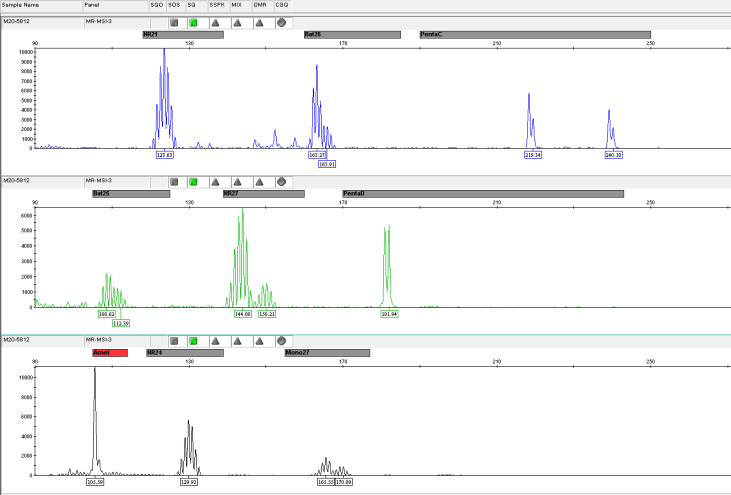Viewport: 731px width, 495px height.
Task: Select the MR-MSI-3 panel cell in green dye row
Action: click(x=113, y=181)
